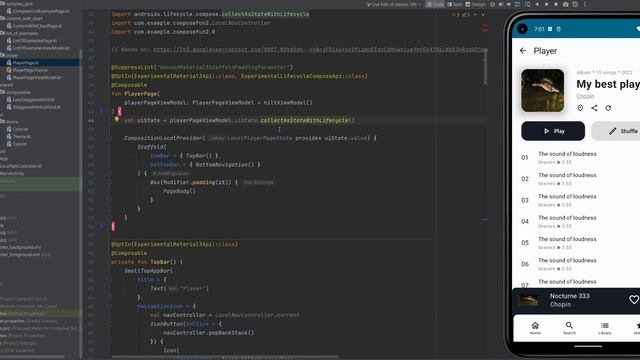Viewport: 640px width, 360px height.
Task: Collapse the theme package folder
Action: pyautogui.click(x=2, y=122)
